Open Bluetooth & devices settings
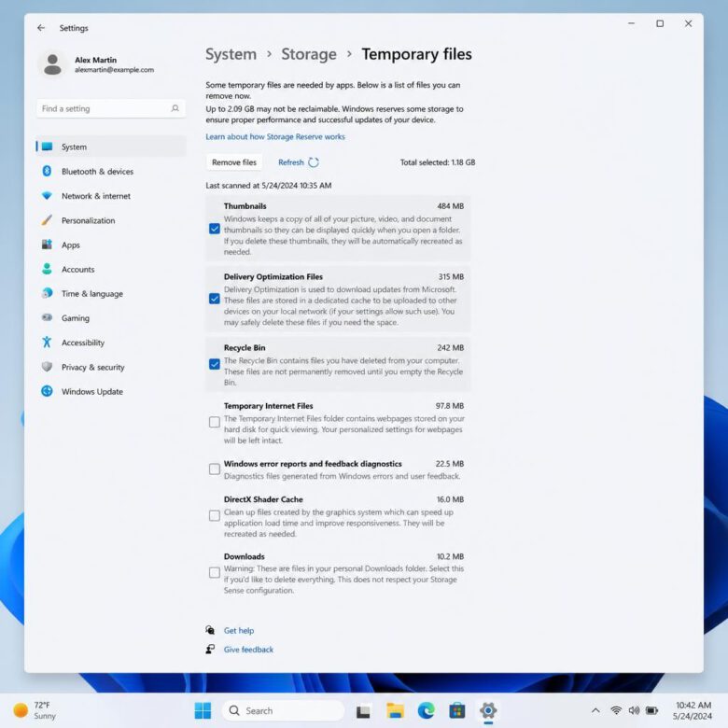 pos(111,172)
